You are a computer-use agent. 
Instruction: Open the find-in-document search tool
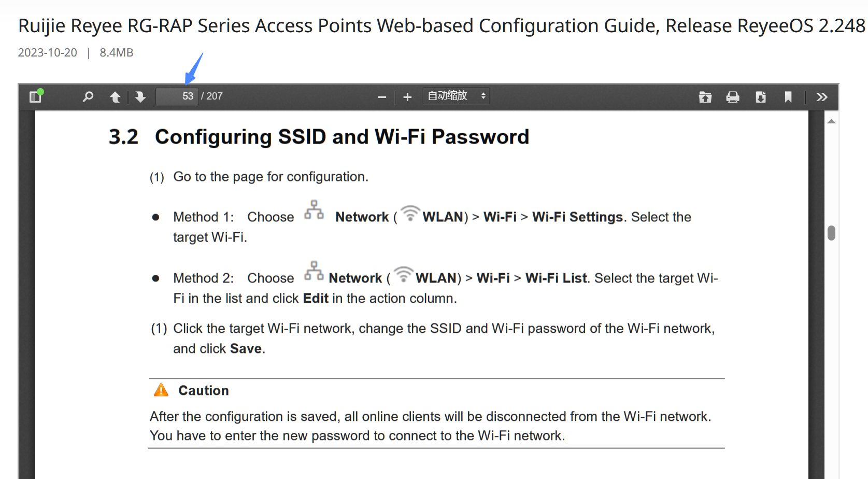tap(88, 96)
